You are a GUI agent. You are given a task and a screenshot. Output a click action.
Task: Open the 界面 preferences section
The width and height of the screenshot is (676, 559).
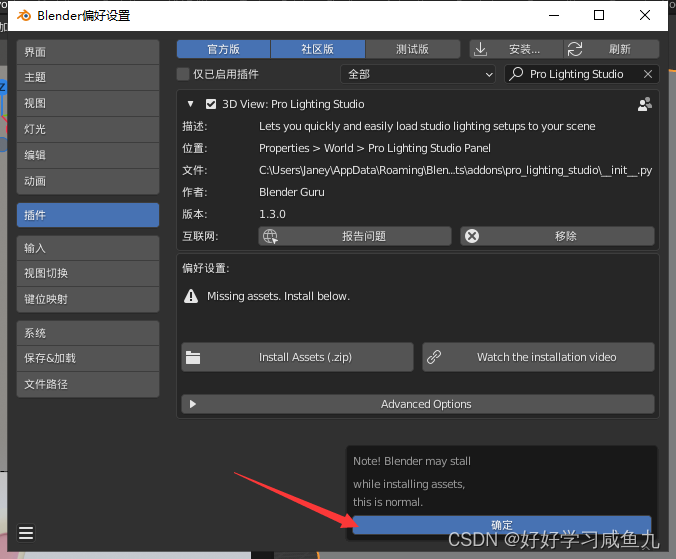88,52
